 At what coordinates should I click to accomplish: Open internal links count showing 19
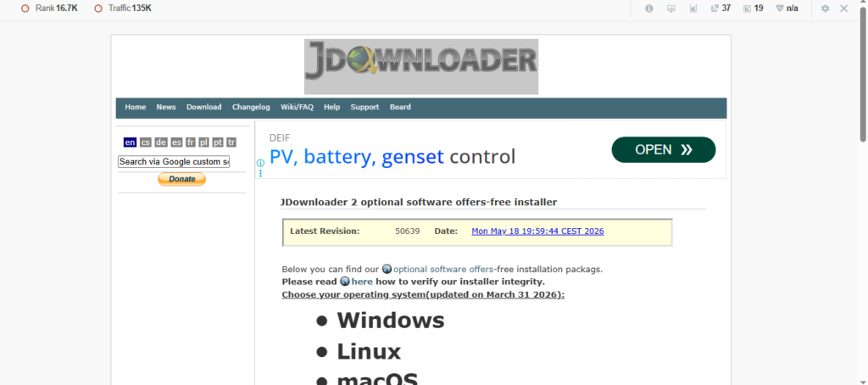754,8
